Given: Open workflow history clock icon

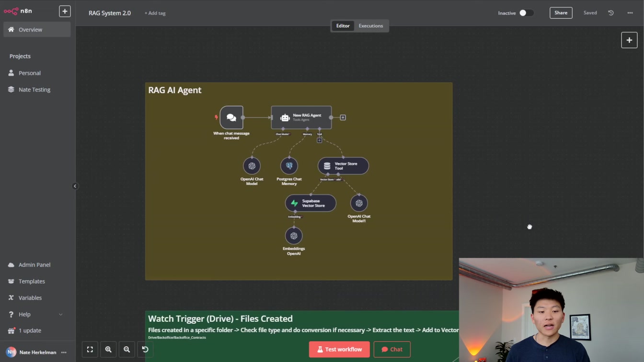Looking at the screenshot, I should [611, 13].
